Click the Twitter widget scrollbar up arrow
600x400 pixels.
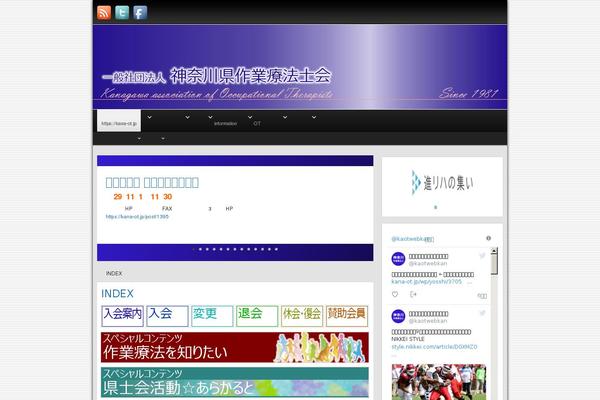(494, 251)
